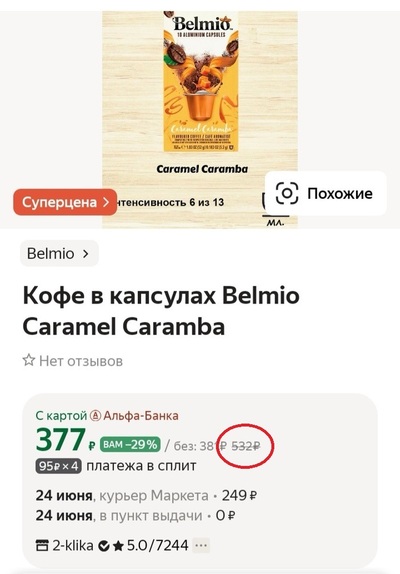This screenshot has width=400, height=574.
Task: Click the 2-klika store icon
Action: tap(42, 545)
